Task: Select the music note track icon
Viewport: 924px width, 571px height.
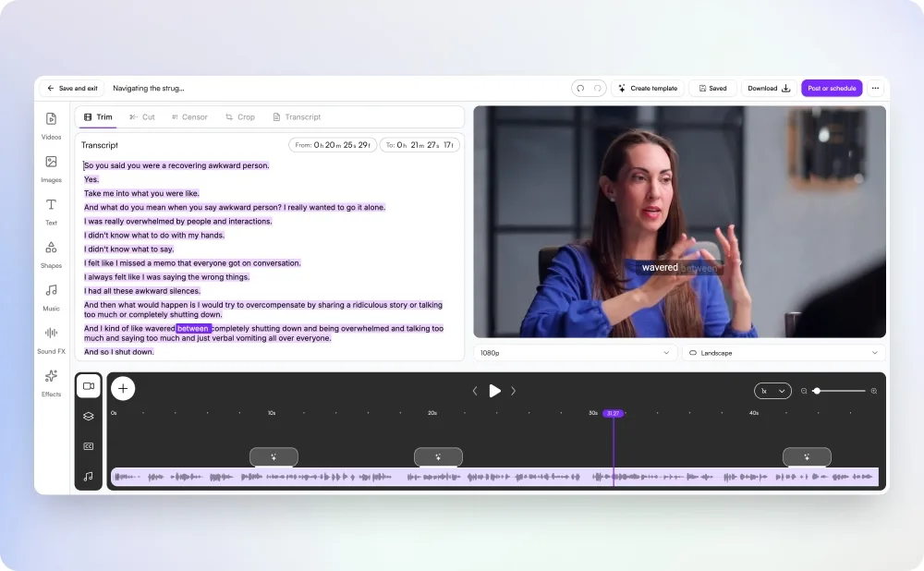Action: (89, 476)
